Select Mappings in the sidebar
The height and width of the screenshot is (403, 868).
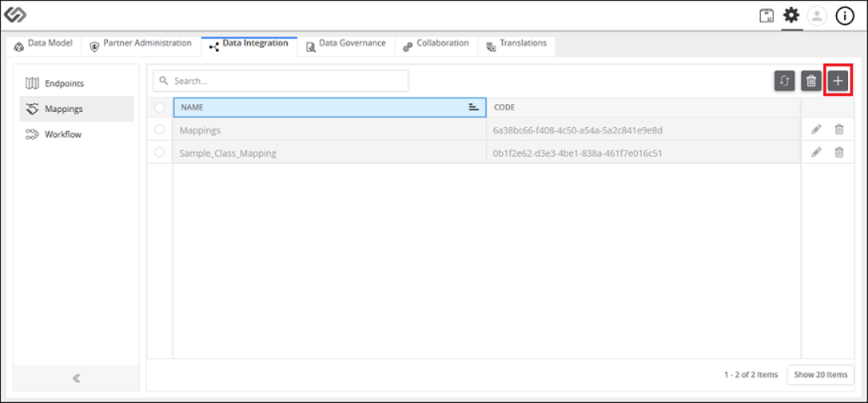(77, 109)
